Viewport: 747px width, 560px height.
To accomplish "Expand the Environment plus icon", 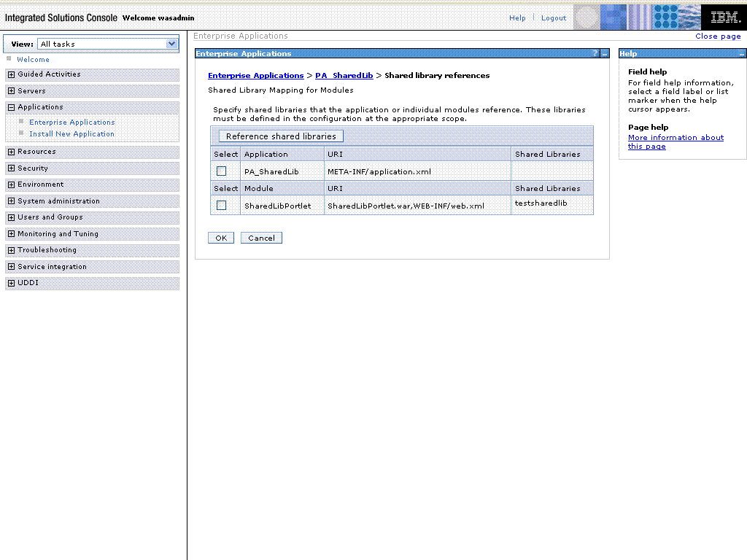I will click(12, 184).
